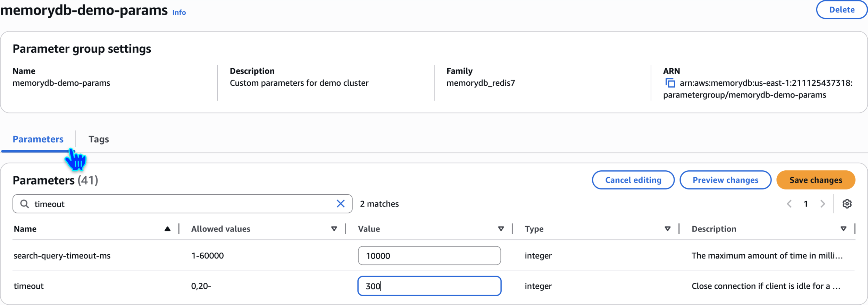The height and width of the screenshot is (305, 868).
Task: Delete the parameter group
Action: 842,10
